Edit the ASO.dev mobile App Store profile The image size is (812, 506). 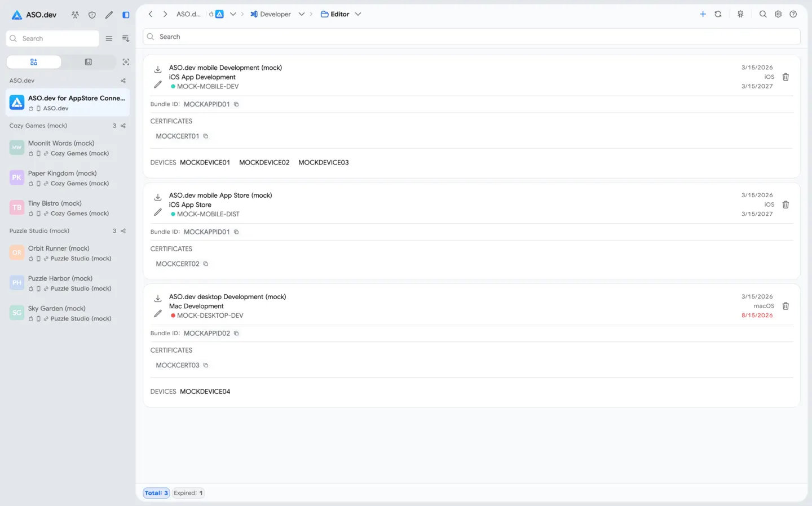click(x=158, y=212)
